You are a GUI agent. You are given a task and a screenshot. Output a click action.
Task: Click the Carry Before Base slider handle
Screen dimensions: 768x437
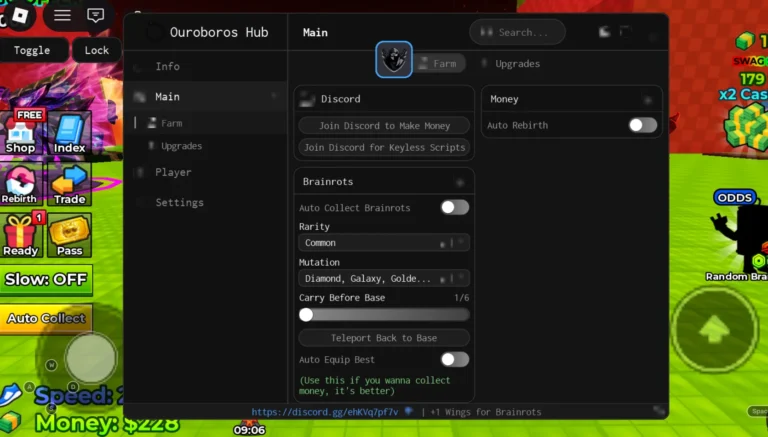tap(306, 315)
